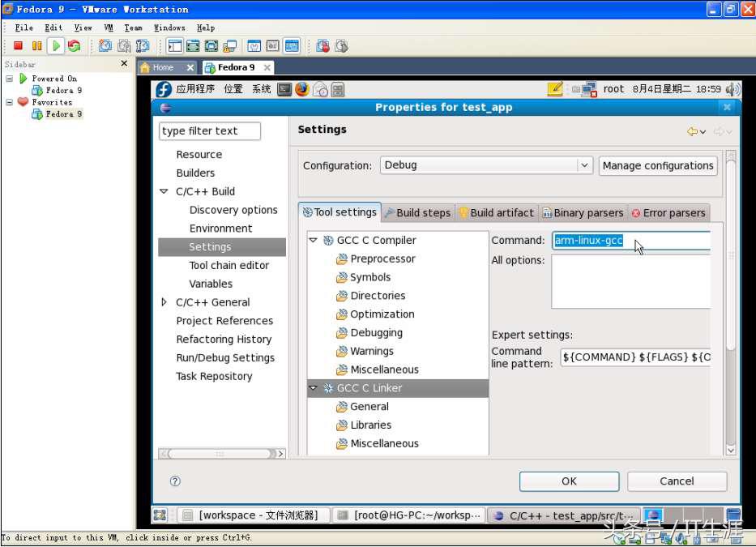Image resolution: width=756 pixels, height=547 pixels.
Task: Collapse the GCC C Compiler section
Action: (x=314, y=240)
